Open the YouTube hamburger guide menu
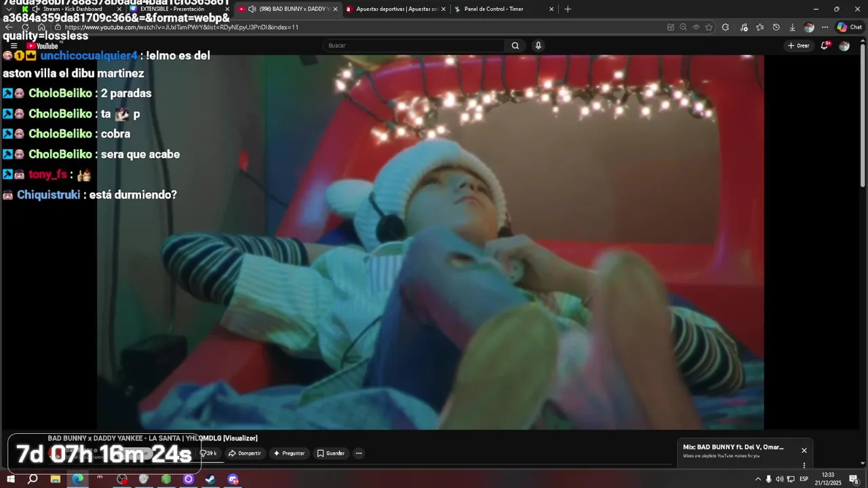Image resolution: width=868 pixels, height=488 pixels. pyautogui.click(x=14, y=46)
